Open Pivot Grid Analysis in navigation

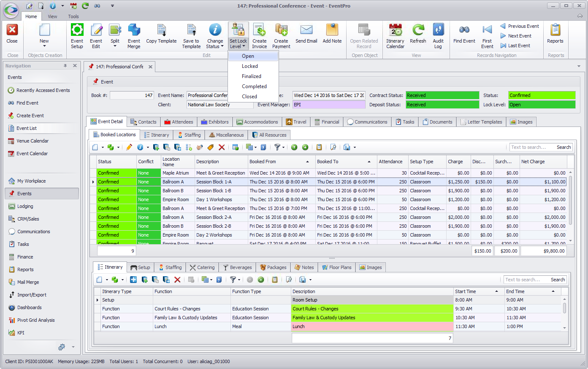(x=36, y=320)
